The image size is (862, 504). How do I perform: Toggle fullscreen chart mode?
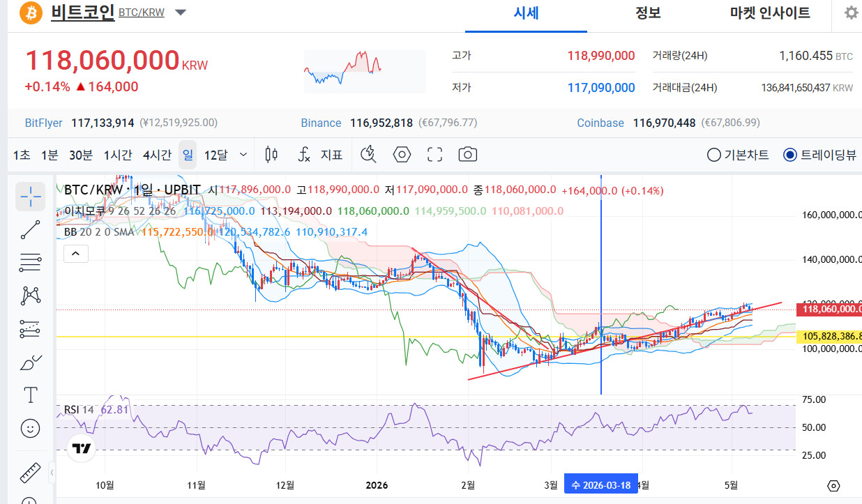point(435,154)
